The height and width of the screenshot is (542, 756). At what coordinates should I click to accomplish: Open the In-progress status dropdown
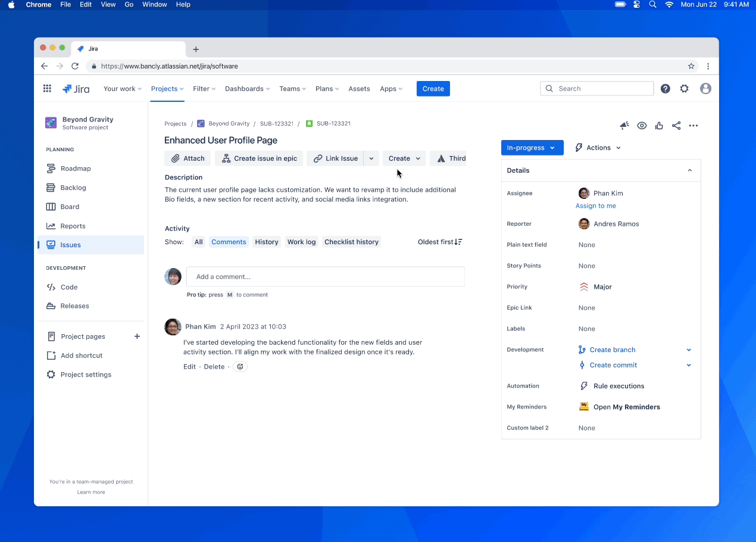coord(532,147)
